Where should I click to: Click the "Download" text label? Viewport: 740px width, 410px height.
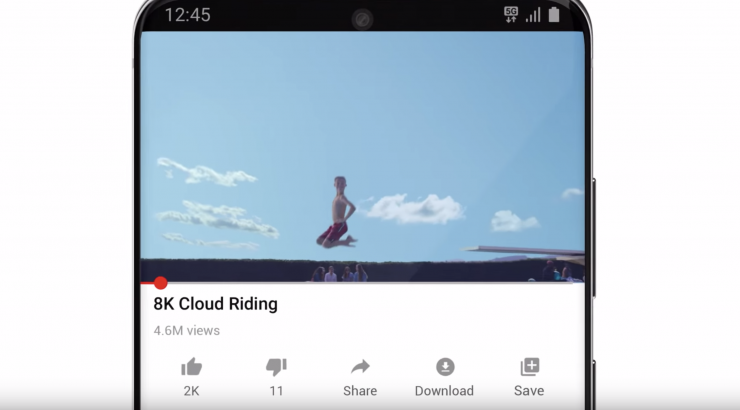pyautogui.click(x=444, y=391)
